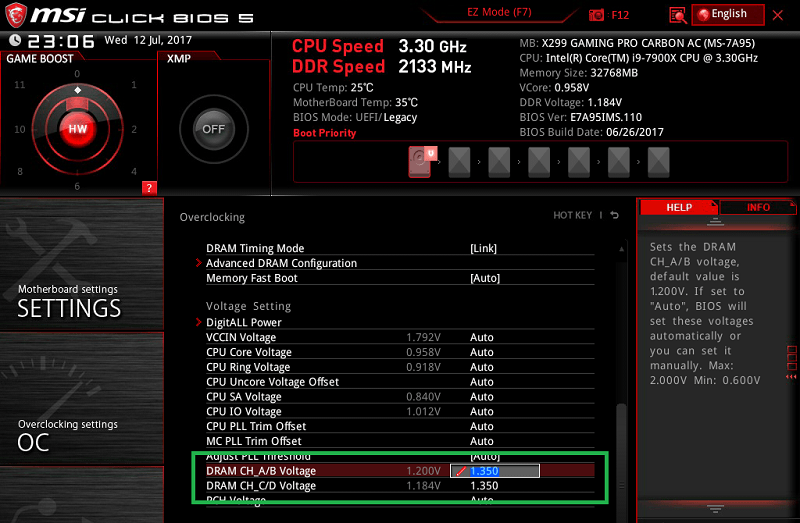Select the fourth boot priority device slot
The height and width of the screenshot is (523, 800).
coord(539,162)
